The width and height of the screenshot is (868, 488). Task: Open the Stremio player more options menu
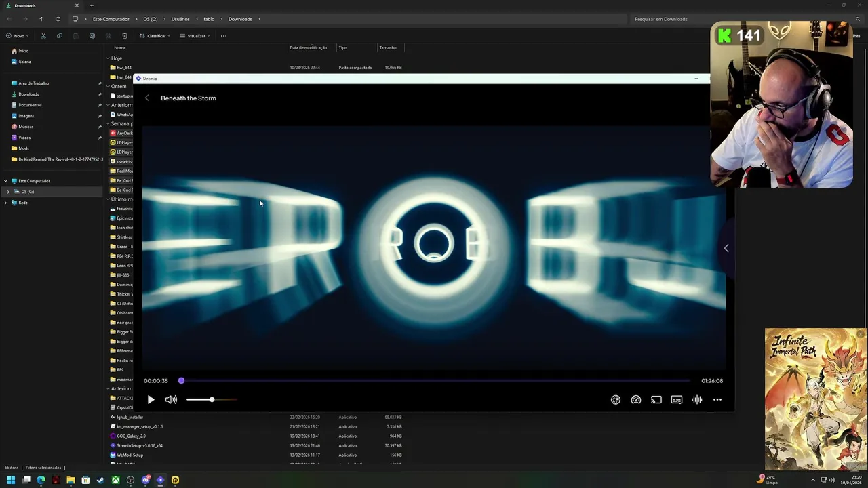[x=717, y=400]
